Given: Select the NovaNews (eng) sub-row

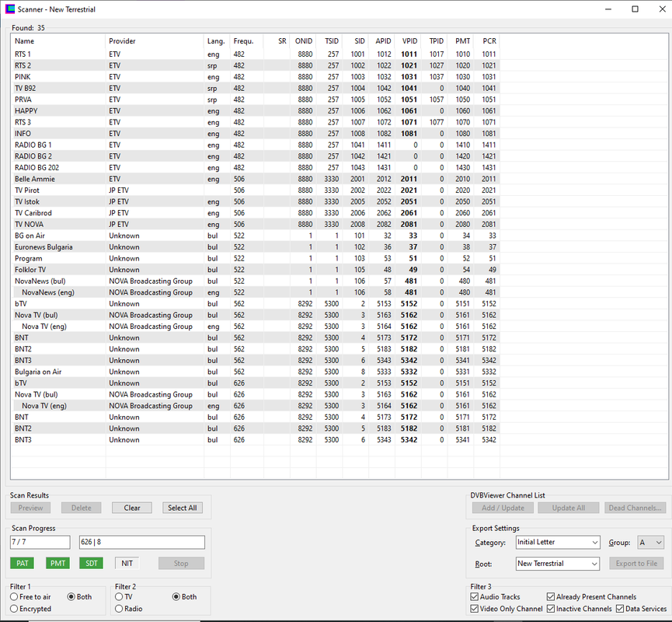Looking at the screenshot, I should pos(256,292).
